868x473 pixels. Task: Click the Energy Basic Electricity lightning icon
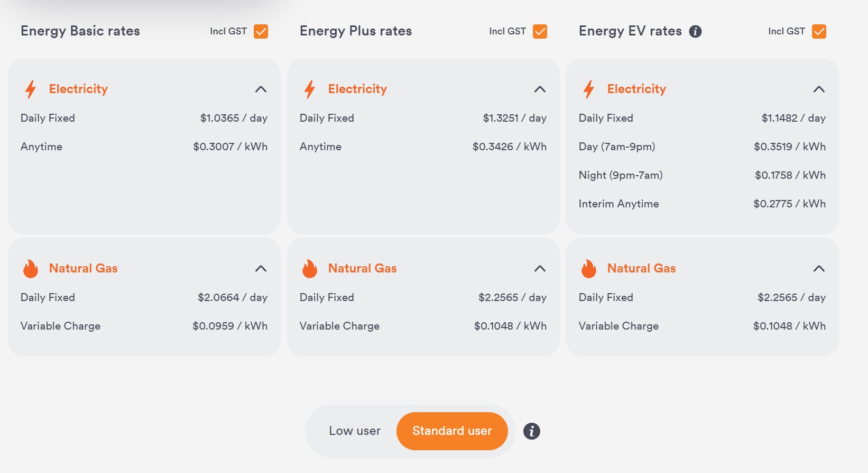(x=31, y=89)
